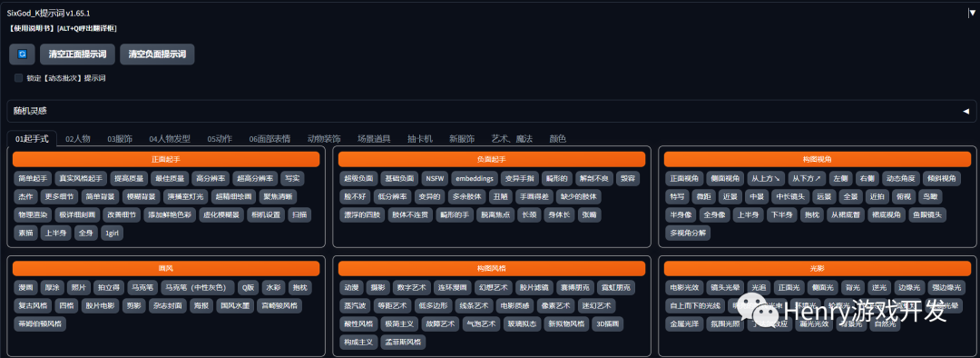
Task: Click 清空负面提示词 button
Action: (x=158, y=55)
